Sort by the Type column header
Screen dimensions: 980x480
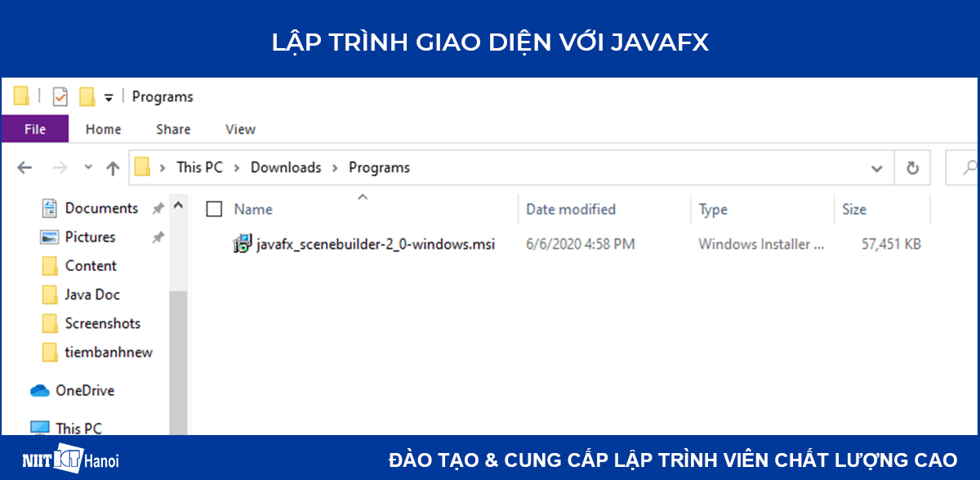tap(713, 209)
